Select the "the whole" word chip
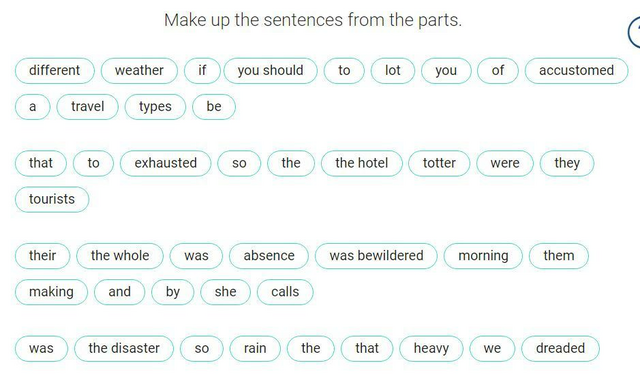 [120, 256]
